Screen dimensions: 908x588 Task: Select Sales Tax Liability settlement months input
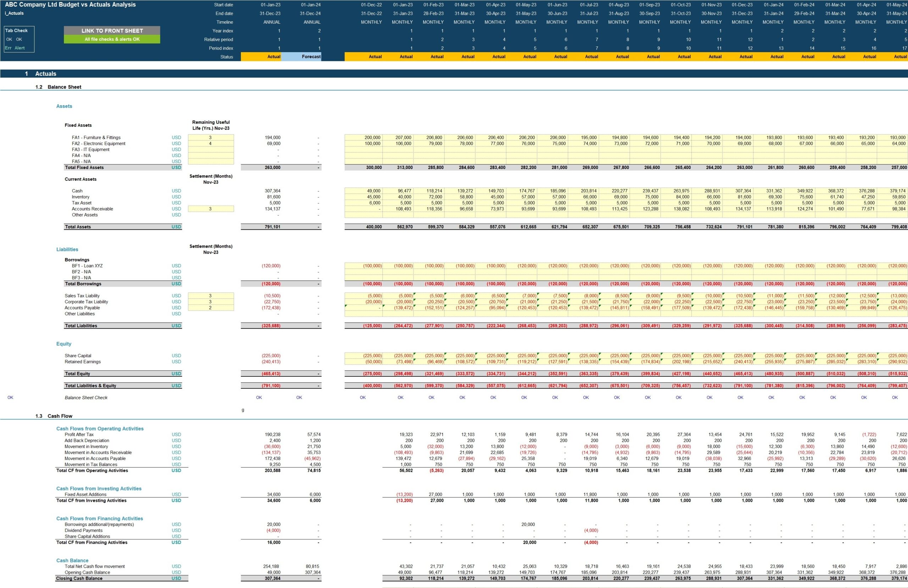(x=211, y=296)
